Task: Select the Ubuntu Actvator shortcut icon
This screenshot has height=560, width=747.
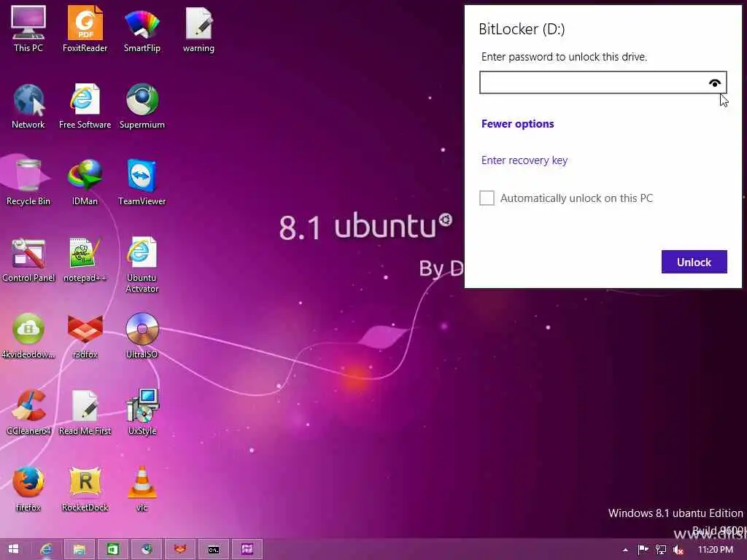Action: [142, 264]
